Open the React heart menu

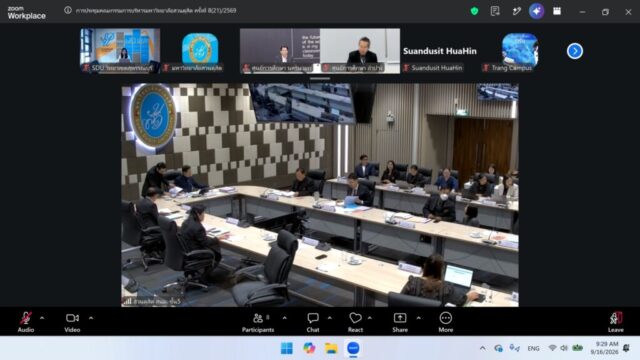[x=356, y=322]
